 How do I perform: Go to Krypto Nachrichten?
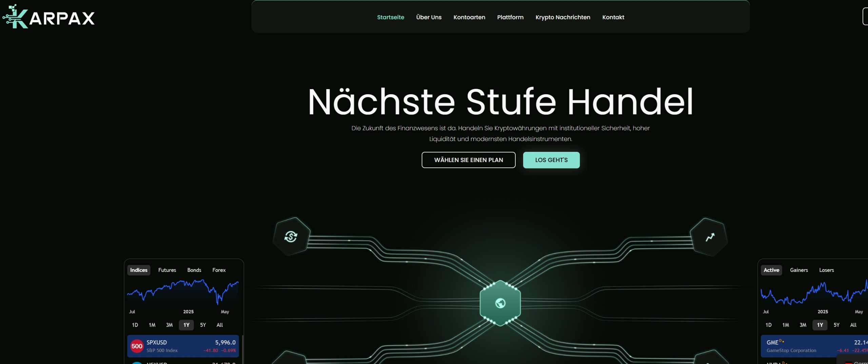point(563,17)
